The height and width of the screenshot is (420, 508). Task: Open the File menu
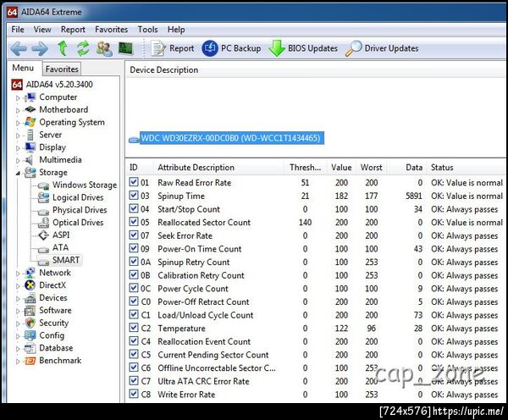18,30
